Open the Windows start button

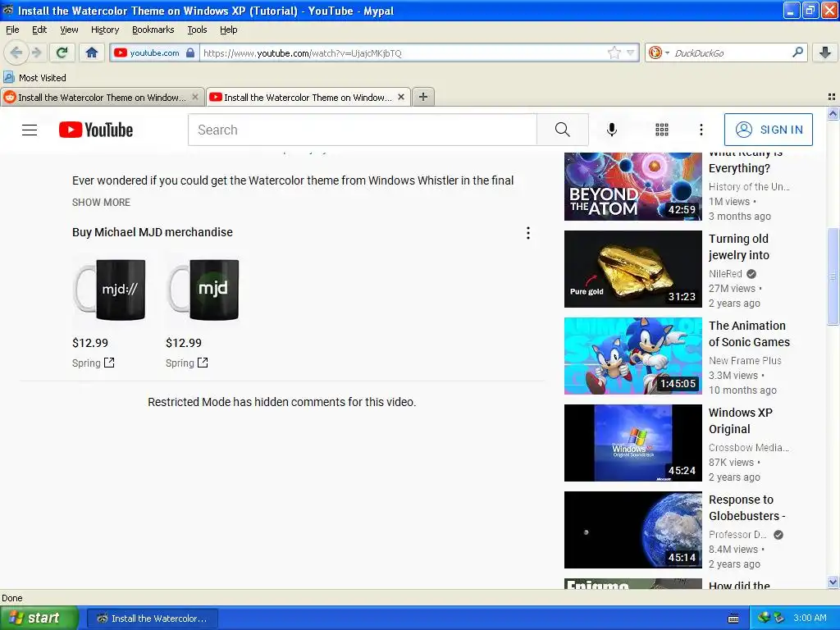[x=39, y=618]
